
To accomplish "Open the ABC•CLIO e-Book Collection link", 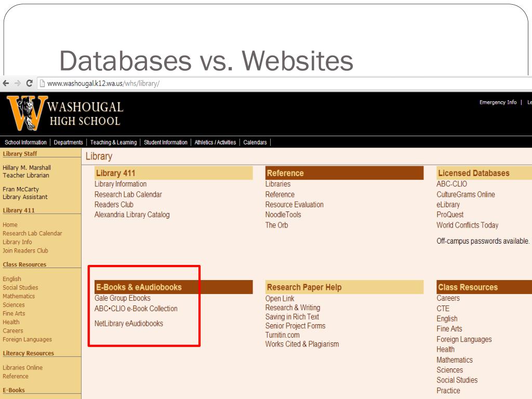I will coord(136,309).
